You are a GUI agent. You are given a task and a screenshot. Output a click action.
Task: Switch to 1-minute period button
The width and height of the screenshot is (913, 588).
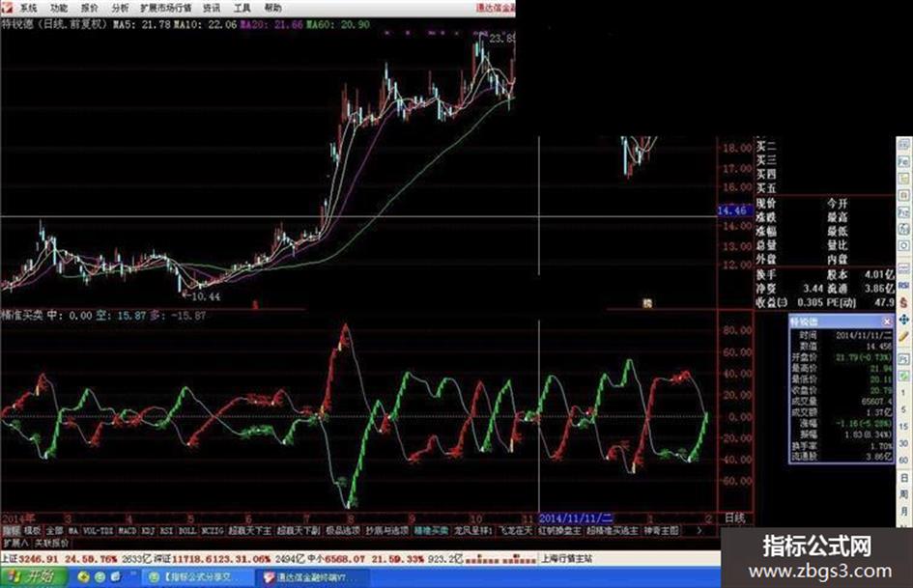pyautogui.click(x=904, y=393)
